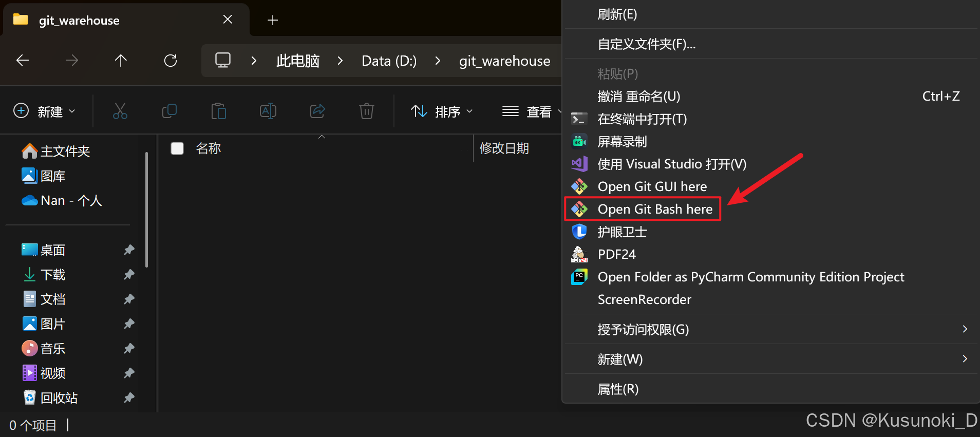The width and height of the screenshot is (980, 437).
Task: Toggle the select-all checkbox next to 名称
Action: 177,148
